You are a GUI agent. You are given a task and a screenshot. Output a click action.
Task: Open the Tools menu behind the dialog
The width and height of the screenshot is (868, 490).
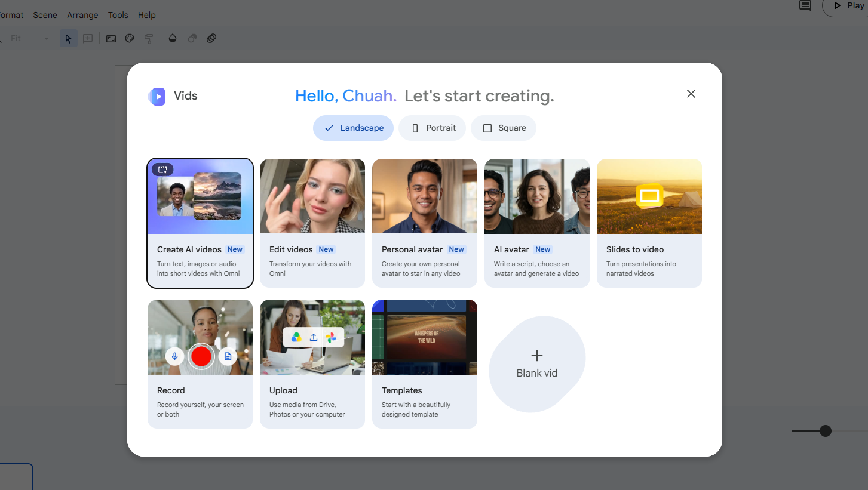118,15
